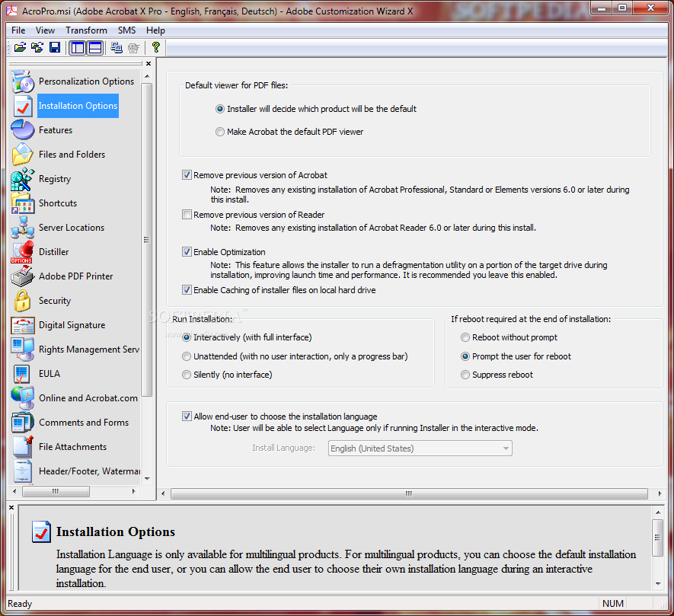This screenshot has height=616, width=674.
Task: Click the Features pie chart icon
Action: tap(23, 130)
